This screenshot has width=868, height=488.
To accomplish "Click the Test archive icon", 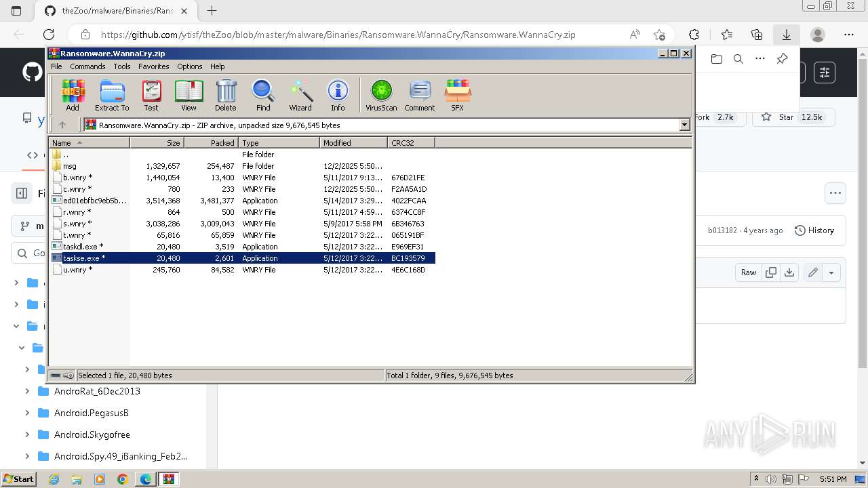I will (151, 95).
